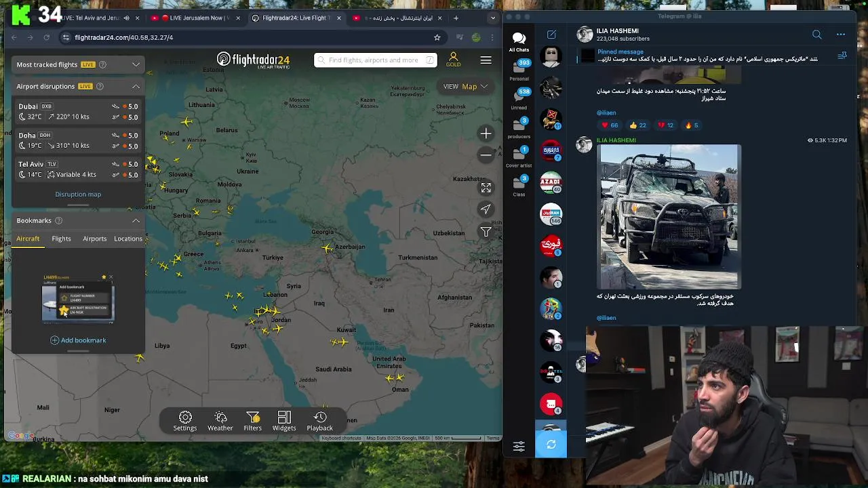Image resolution: width=868 pixels, height=488 pixels.
Task: Open the truck photo in Telegram
Action: click(x=669, y=216)
